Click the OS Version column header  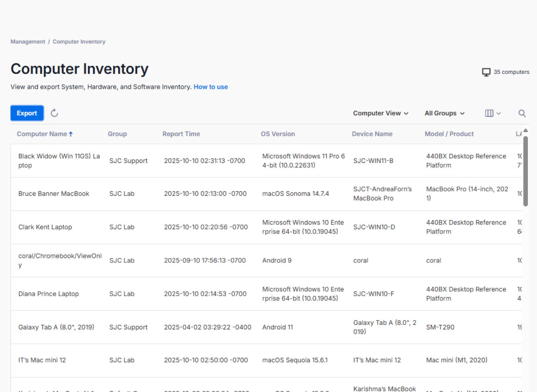coord(278,134)
